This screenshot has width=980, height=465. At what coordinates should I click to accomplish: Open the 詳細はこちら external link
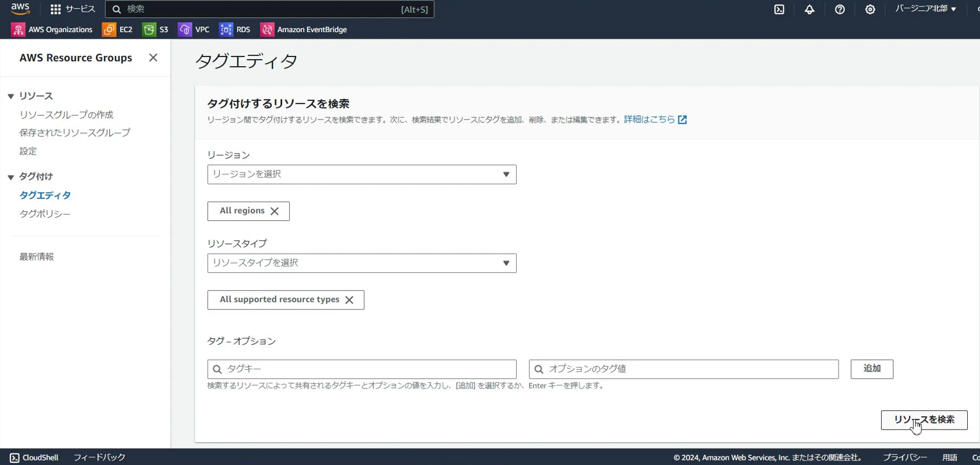(655, 119)
